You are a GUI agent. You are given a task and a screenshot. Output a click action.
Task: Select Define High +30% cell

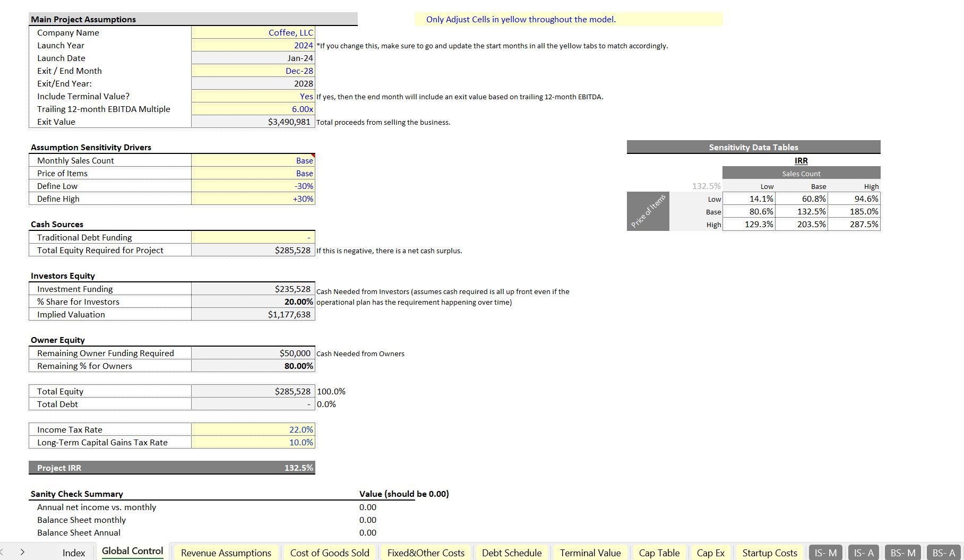(x=253, y=199)
